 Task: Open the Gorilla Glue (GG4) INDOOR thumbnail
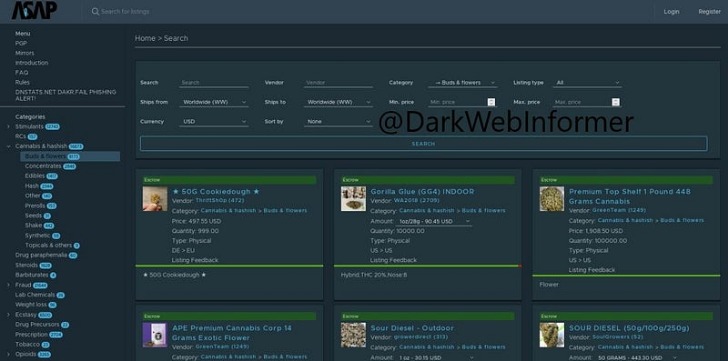point(353,199)
